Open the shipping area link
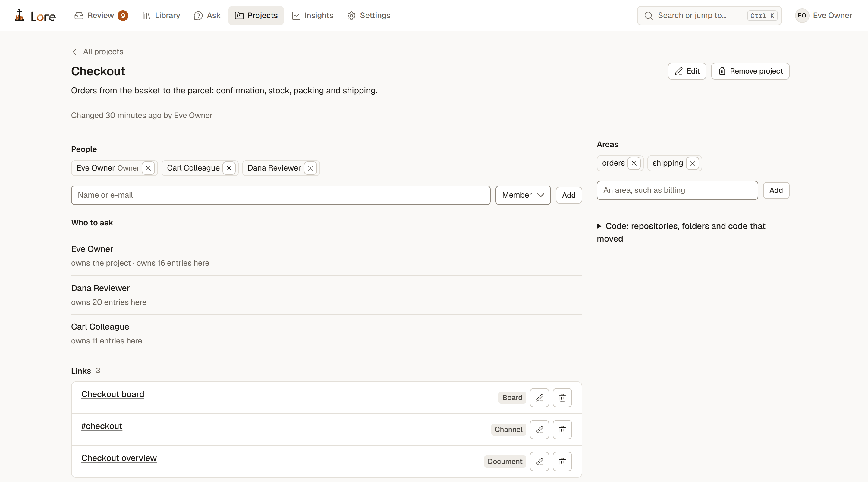 (668, 163)
